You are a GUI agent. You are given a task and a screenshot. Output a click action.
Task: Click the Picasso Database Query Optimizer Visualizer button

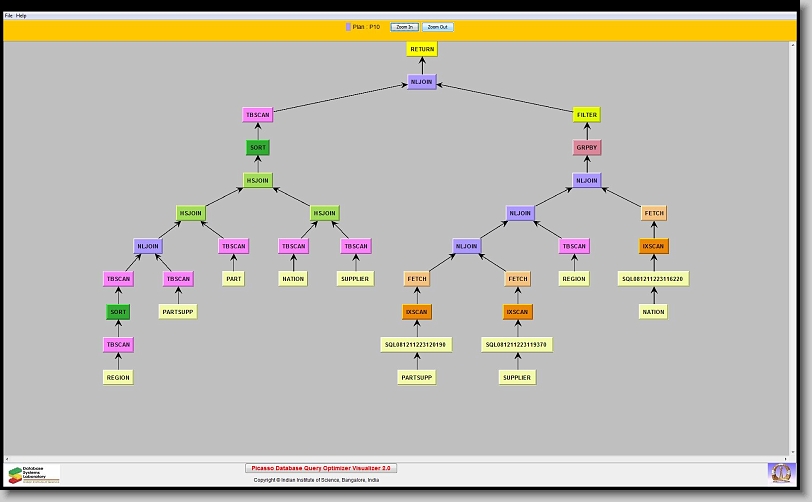click(321, 467)
